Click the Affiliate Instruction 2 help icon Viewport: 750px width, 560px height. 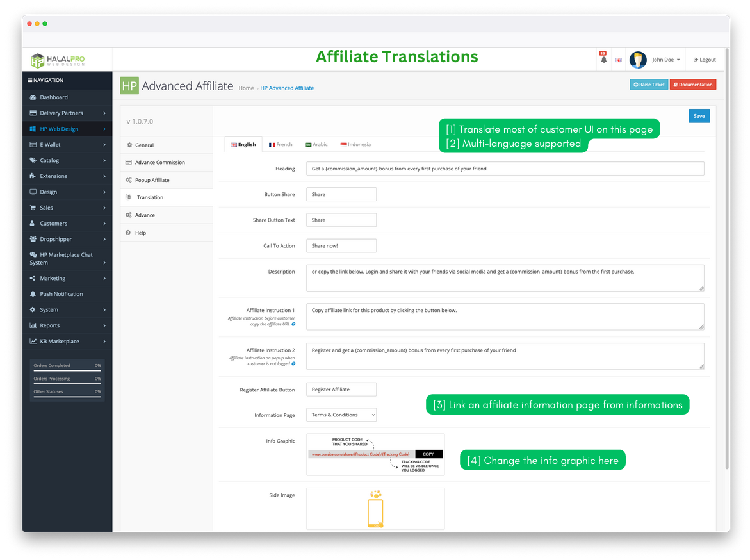click(294, 364)
